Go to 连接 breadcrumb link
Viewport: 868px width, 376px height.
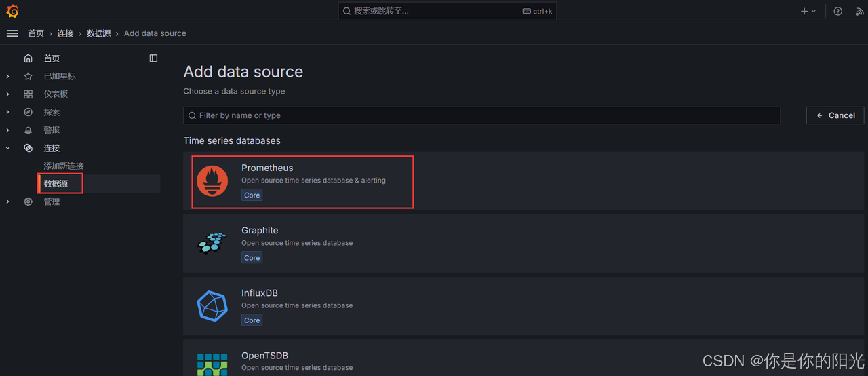click(65, 33)
